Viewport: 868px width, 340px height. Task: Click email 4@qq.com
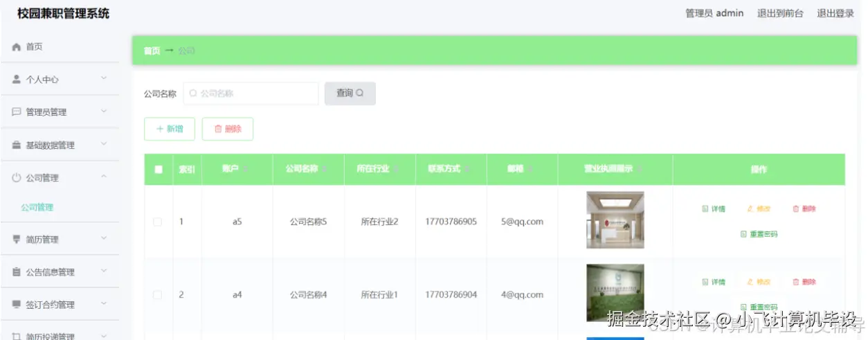[x=522, y=294]
